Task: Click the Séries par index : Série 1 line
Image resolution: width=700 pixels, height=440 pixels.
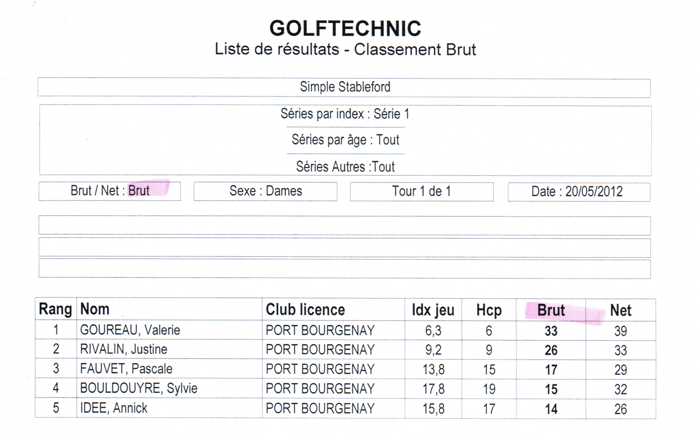Action: [x=345, y=114]
